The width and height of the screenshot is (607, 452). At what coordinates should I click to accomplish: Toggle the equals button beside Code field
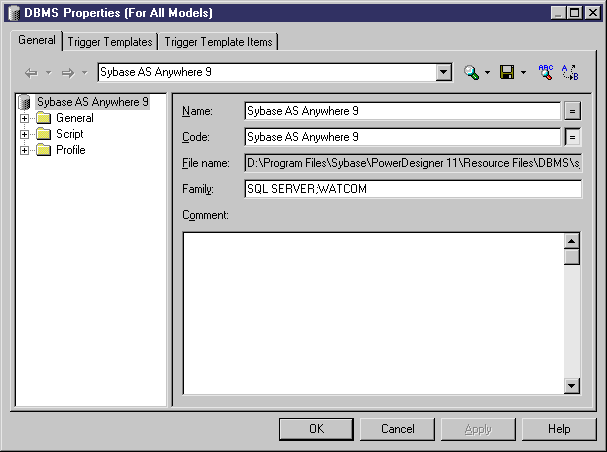coord(573,137)
